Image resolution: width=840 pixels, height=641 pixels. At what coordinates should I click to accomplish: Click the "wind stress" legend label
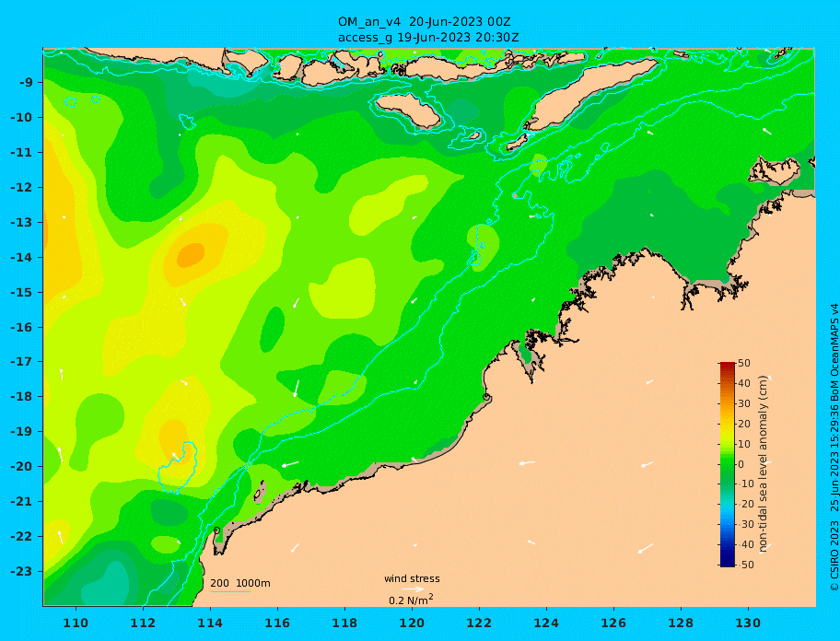[412, 578]
